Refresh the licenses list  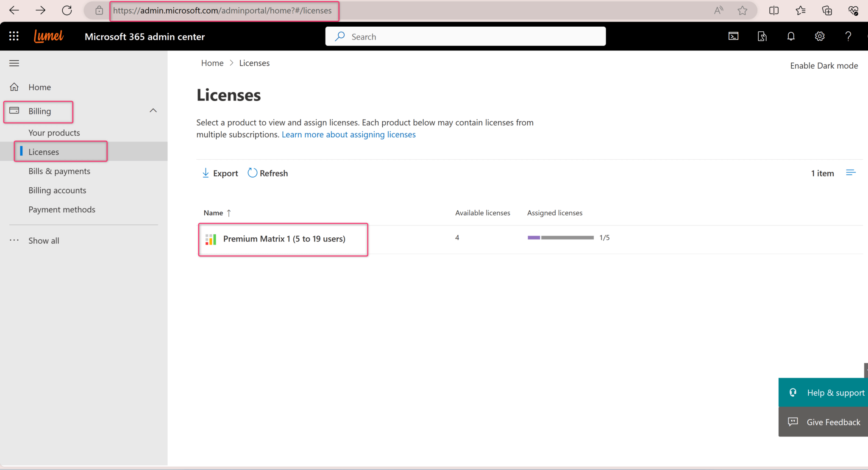pyautogui.click(x=267, y=173)
